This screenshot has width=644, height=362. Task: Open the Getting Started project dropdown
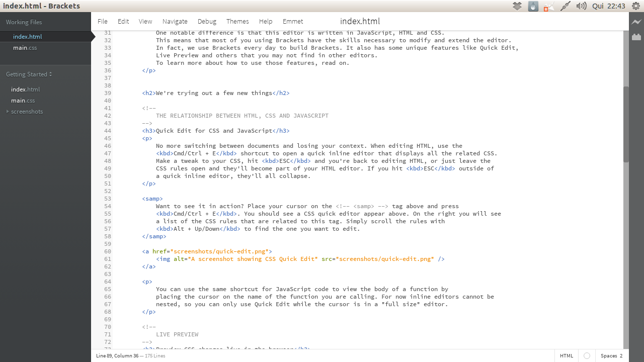point(29,74)
